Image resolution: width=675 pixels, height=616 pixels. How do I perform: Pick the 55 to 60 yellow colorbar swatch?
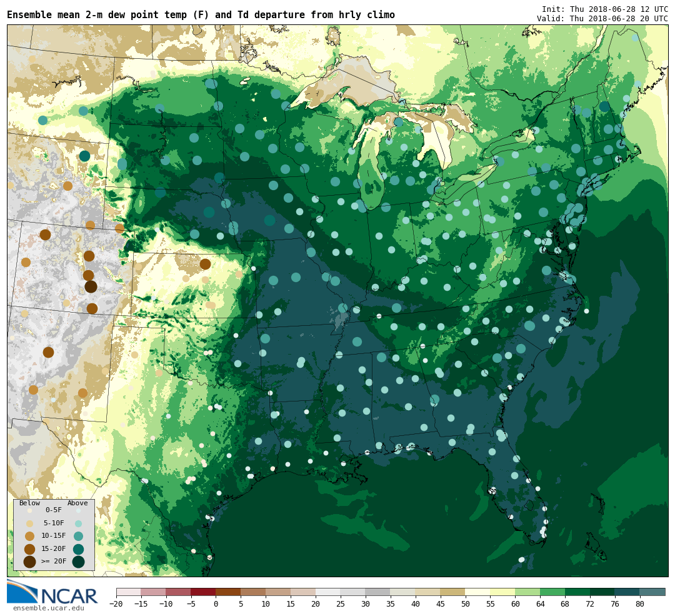pos(502,592)
